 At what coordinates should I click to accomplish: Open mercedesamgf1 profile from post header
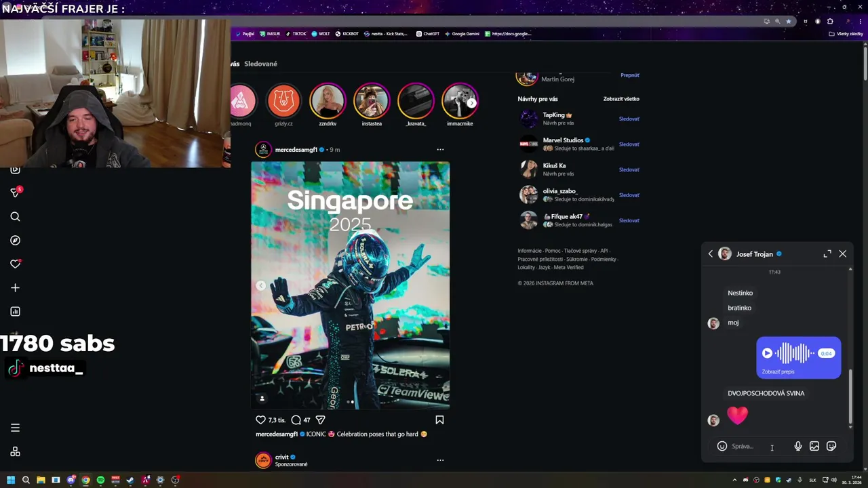coord(296,149)
